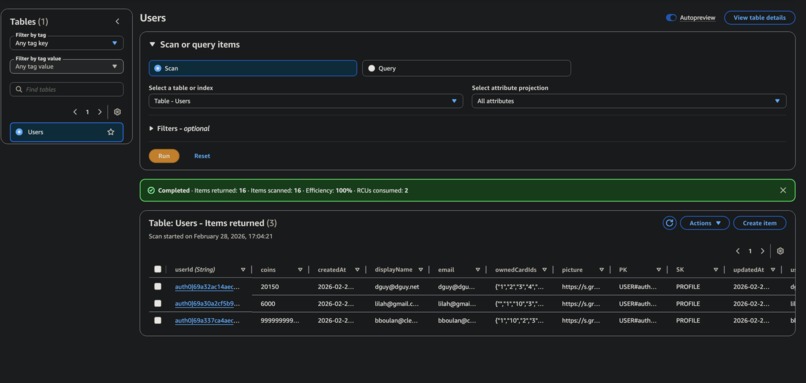
Task: Click View table details button
Action: [759, 17]
